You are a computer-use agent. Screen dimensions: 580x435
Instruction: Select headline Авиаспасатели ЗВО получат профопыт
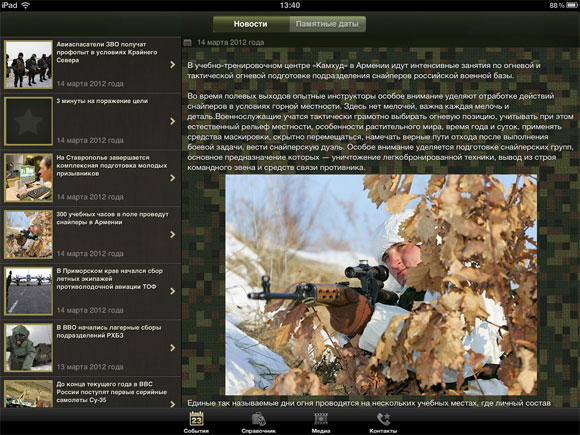tap(107, 52)
